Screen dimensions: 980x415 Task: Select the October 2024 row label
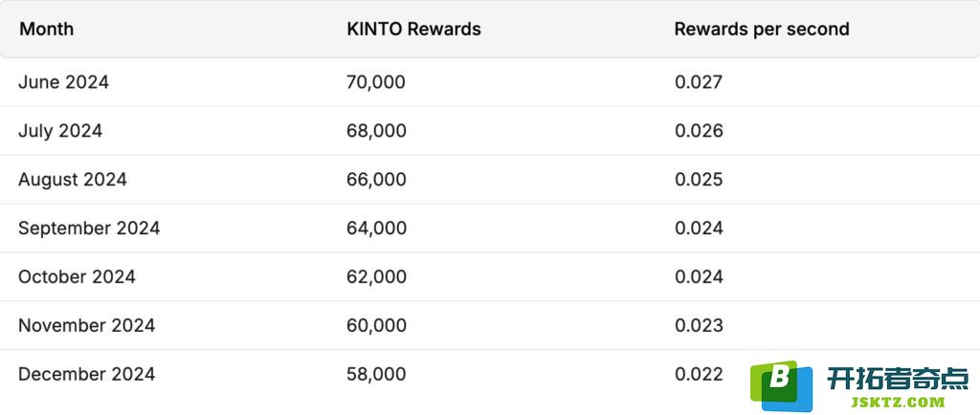point(77,276)
